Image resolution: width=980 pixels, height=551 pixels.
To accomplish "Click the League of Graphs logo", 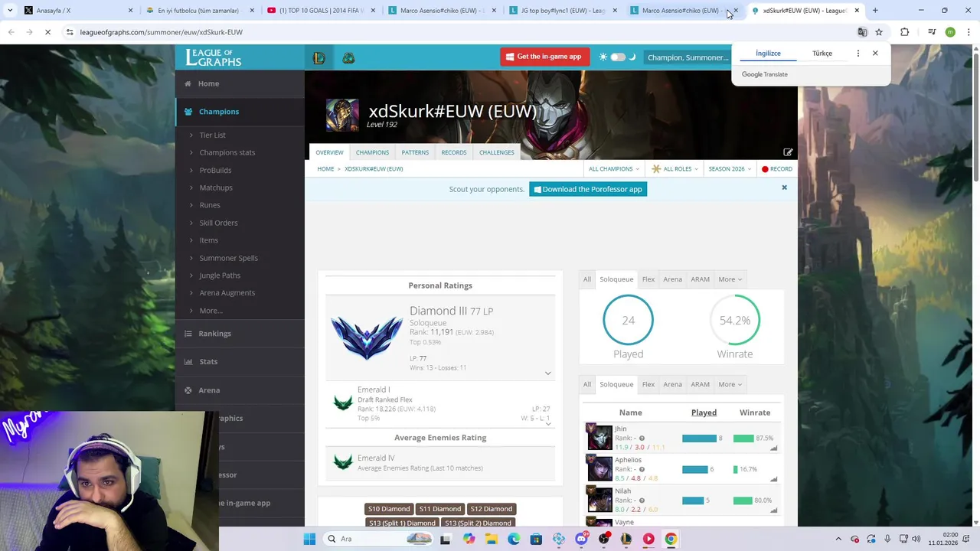I will [x=214, y=57].
